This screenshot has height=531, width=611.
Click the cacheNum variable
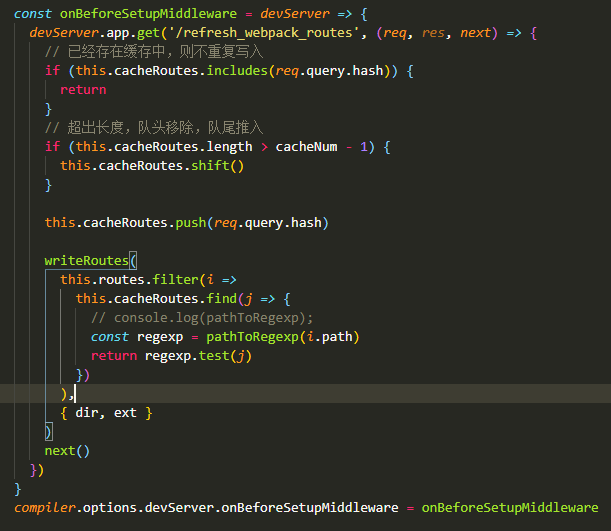[x=306, y=147]
